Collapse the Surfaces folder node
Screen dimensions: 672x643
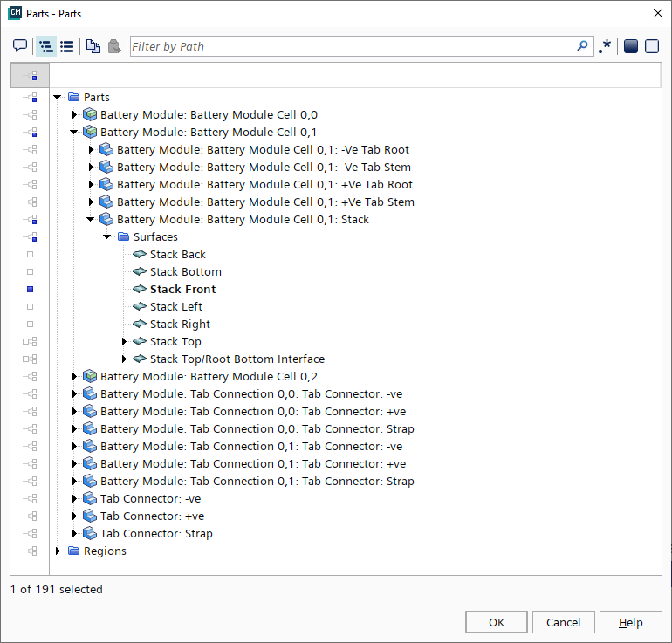point(107,236)
